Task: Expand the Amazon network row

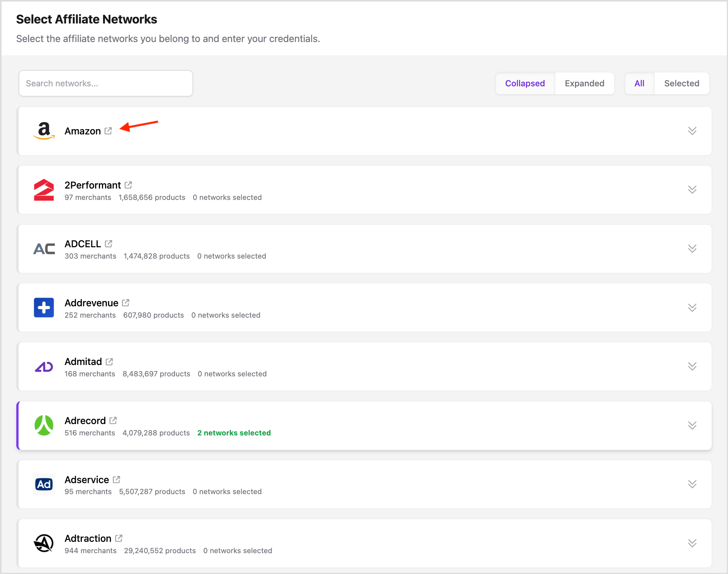Action: (x=692, y=131)
